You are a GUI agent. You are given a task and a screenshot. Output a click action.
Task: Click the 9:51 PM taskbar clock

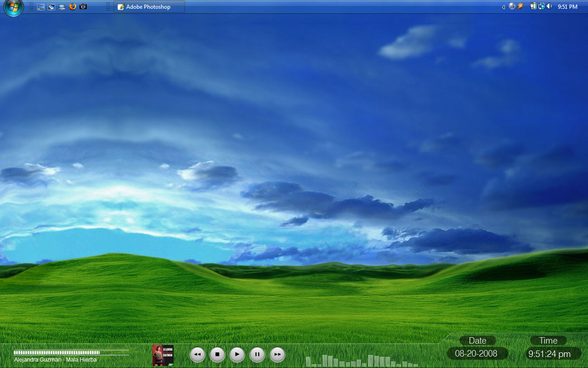(x=567, y=7)
